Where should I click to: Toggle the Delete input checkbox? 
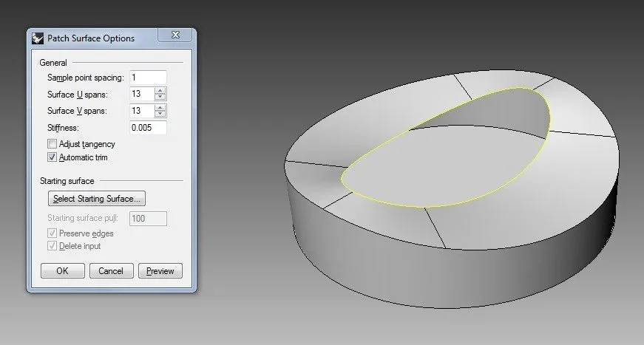(52, 246)
